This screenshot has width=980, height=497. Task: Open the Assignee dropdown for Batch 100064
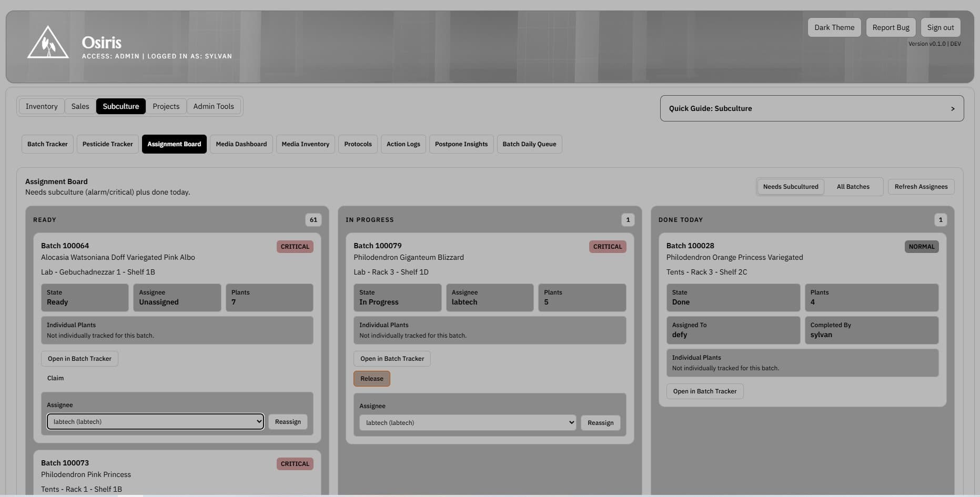point(155,421)
